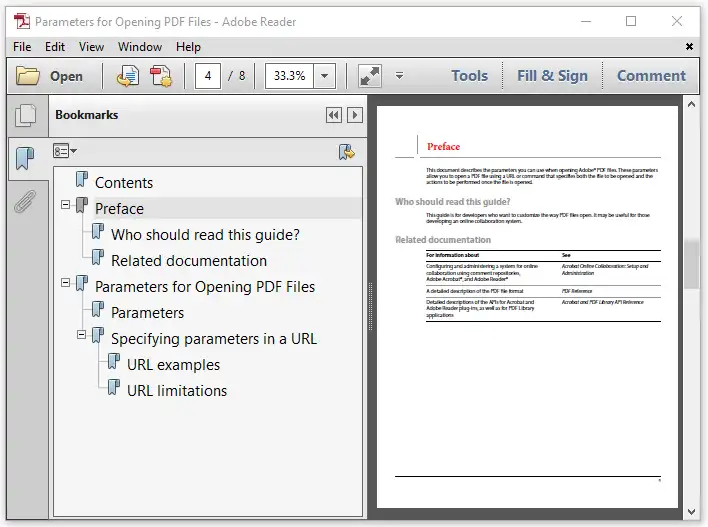Go to Who should read this guide? bookmark
708x527 pixels.
(205, 235)
